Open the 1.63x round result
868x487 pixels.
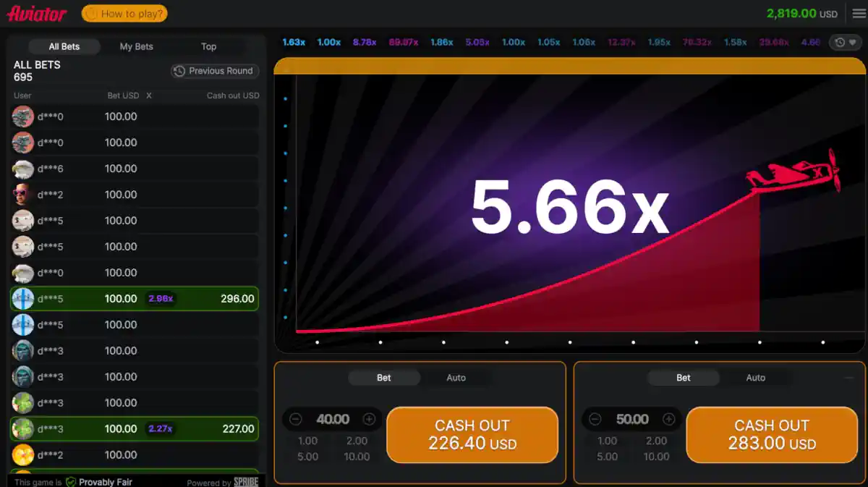pyautogui.click(x=294, y=43)
